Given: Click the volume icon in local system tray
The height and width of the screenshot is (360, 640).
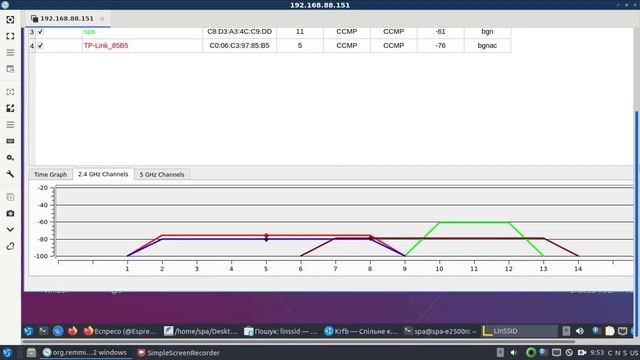Looking at the screenshot, I should click(x=513, y=353).
